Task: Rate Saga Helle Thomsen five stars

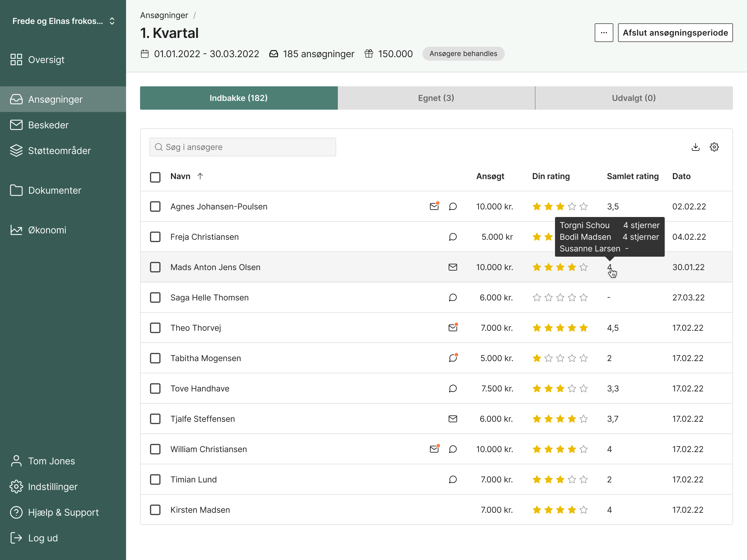Action: pos(583,297)
